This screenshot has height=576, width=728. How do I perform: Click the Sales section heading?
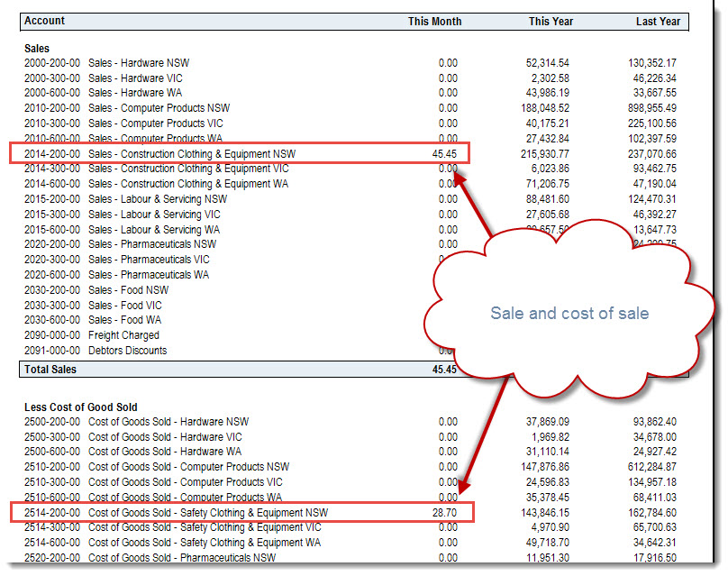click(x=37, y=49)
